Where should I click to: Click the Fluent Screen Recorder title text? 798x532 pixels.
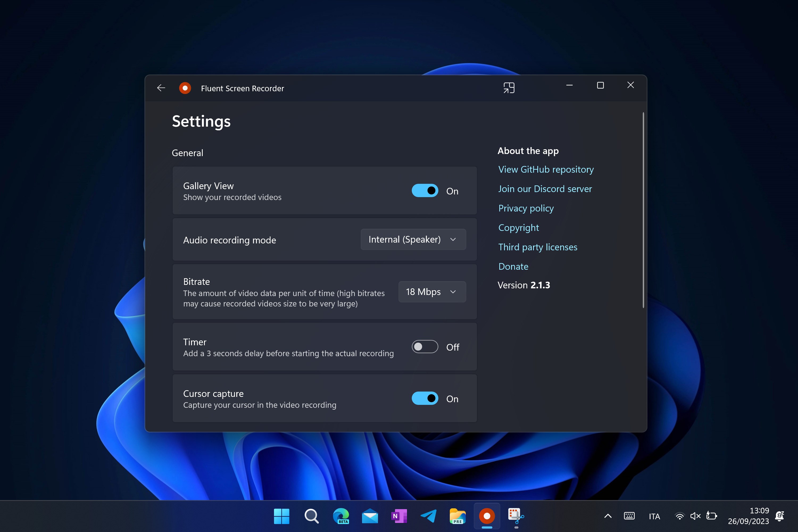click(x=243, y=88)
